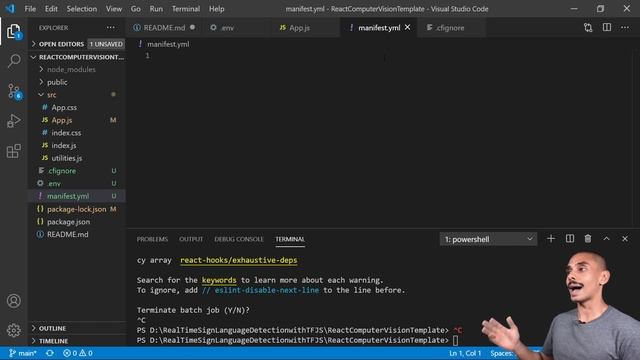This screenshot has height=360, width=640.
Task: Click the Open Changes compare icon
Action: coord(588,28)
